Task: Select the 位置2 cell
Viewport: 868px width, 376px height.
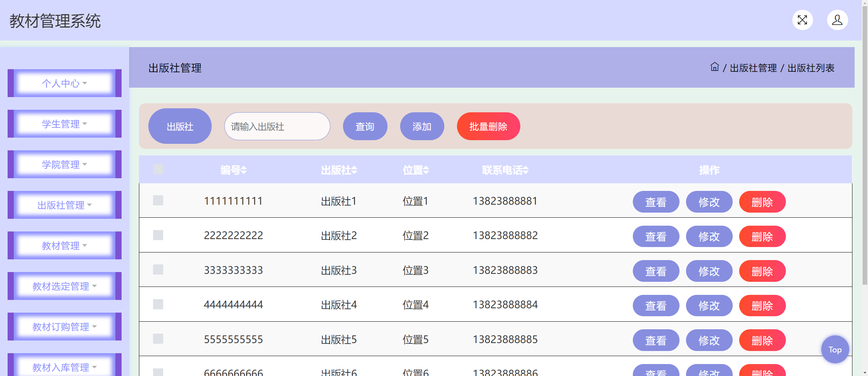Action: tap(415, 236)
